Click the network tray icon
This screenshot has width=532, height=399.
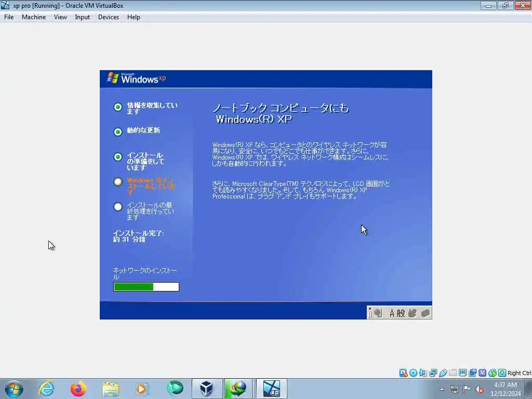coord(454,390)
